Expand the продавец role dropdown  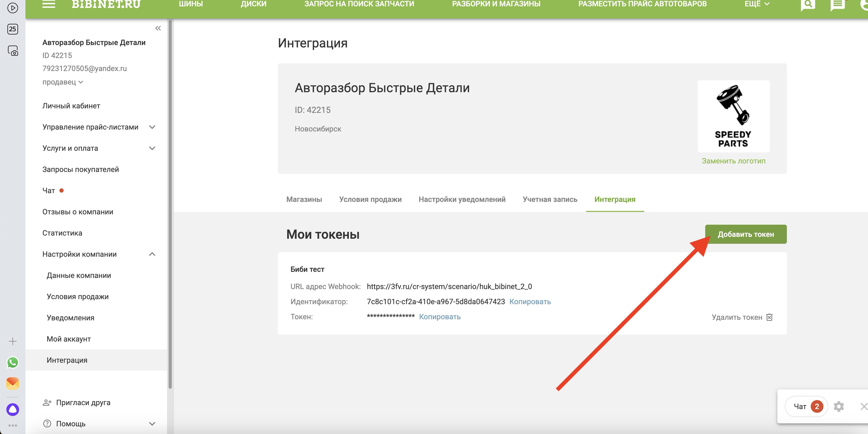point(63,82)
